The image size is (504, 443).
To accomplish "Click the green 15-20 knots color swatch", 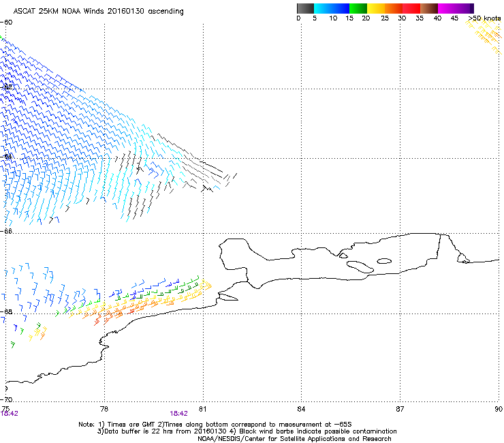I will point(358,8).
